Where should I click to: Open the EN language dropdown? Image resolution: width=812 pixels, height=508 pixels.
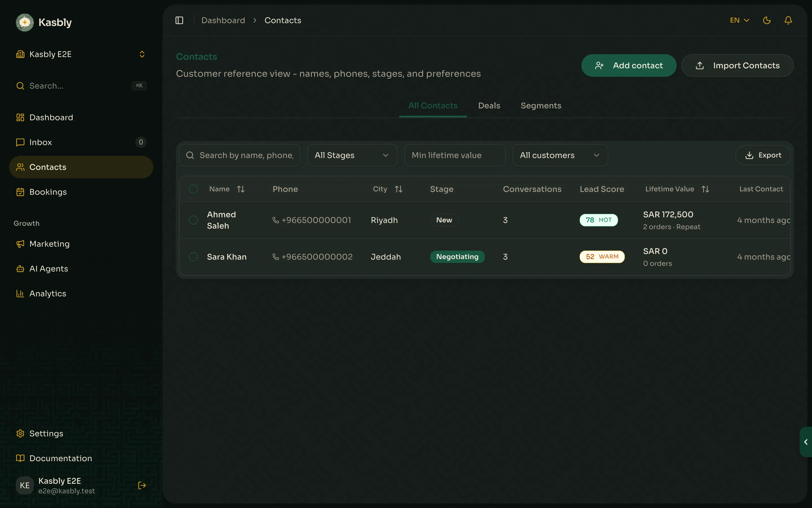click(740, 21)
